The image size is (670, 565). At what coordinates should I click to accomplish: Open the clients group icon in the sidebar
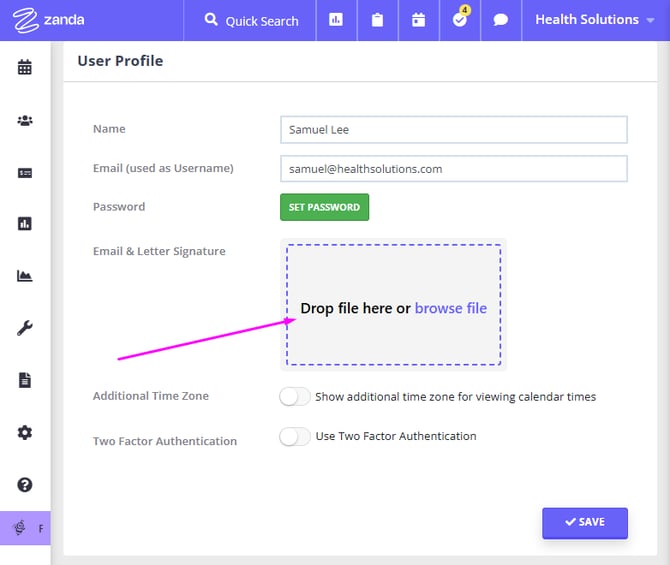(25, 120)
